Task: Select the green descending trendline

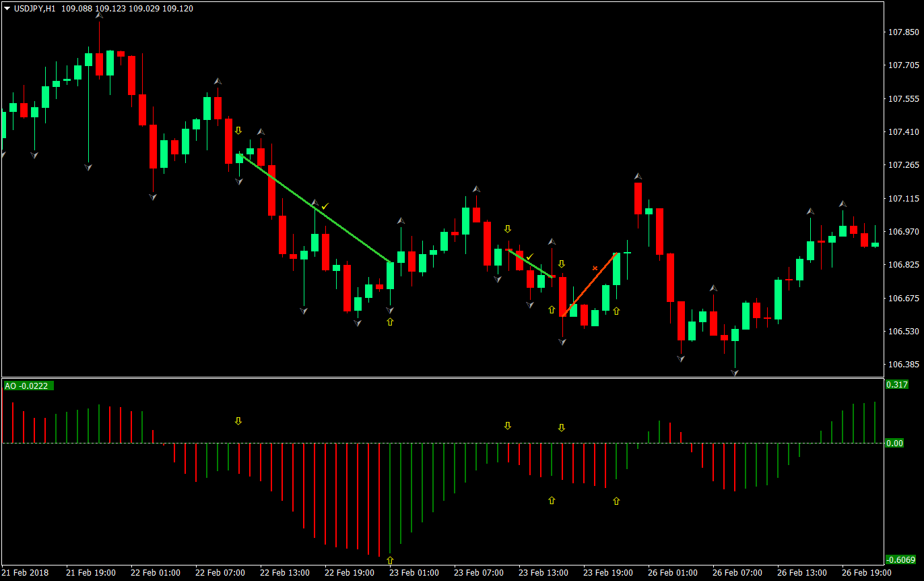Action: coord(317,209)
